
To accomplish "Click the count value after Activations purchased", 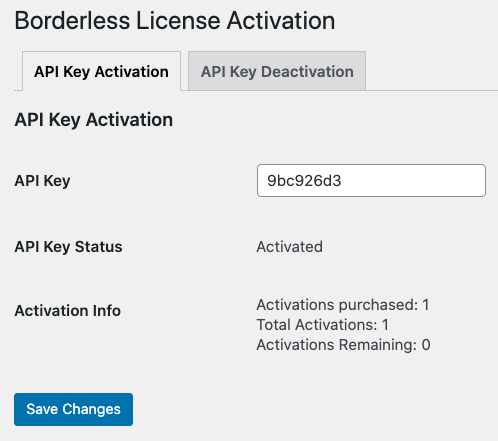I will click(x=426, y=305).
